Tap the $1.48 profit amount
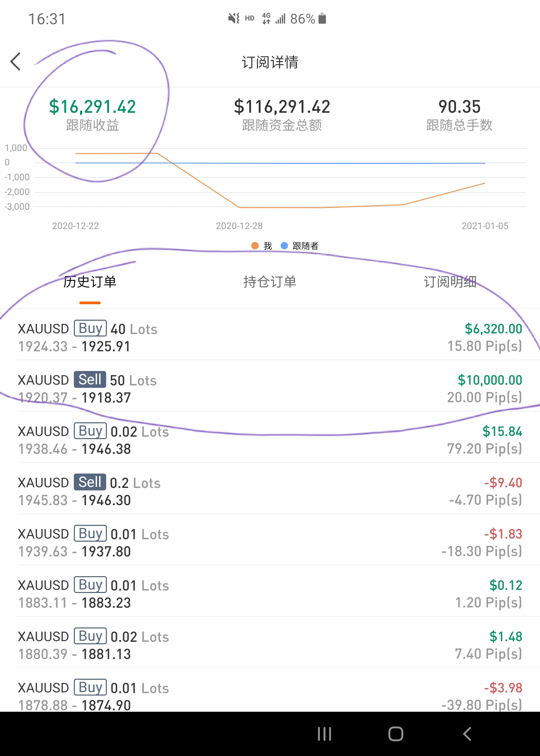The width and height of the screenshot is (540, 756). [506, 637]
